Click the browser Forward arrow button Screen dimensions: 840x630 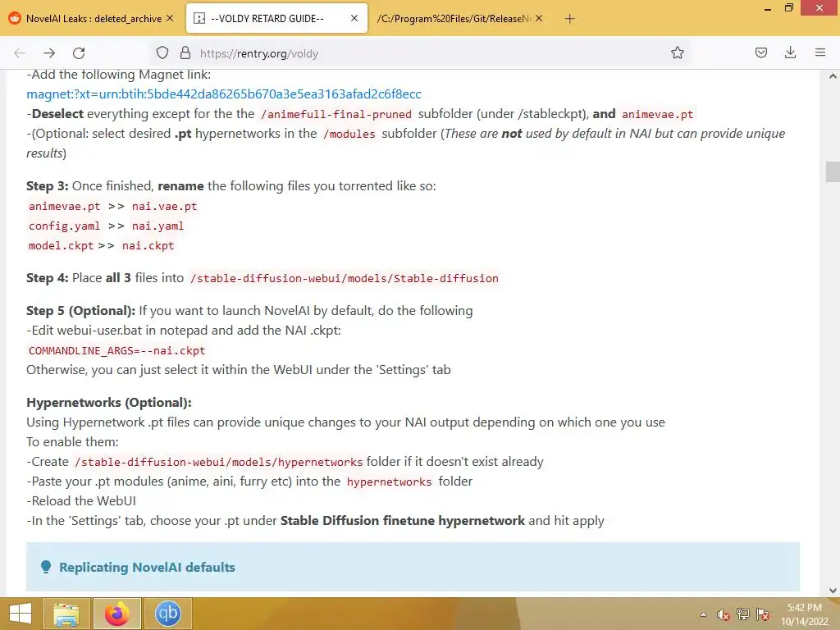click(x=49, y=53)
